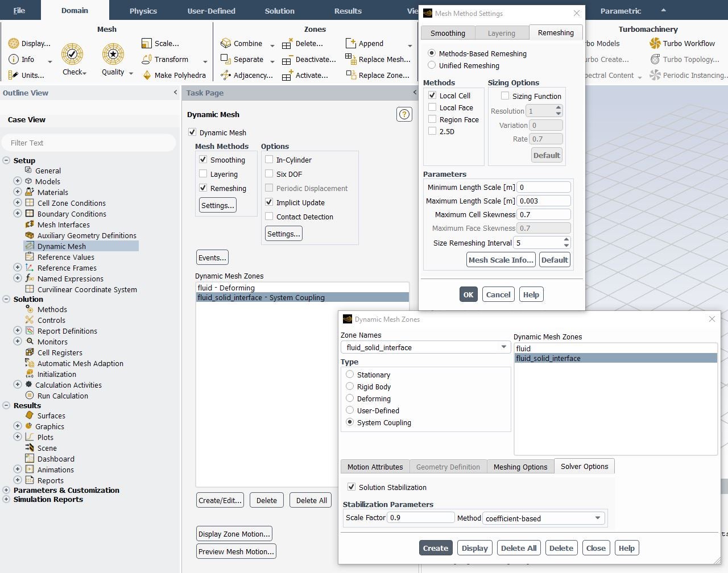Open the mesh Display options icon
Image resolution: width=728 pixels, height=573 pixels.
click(14, 43)
